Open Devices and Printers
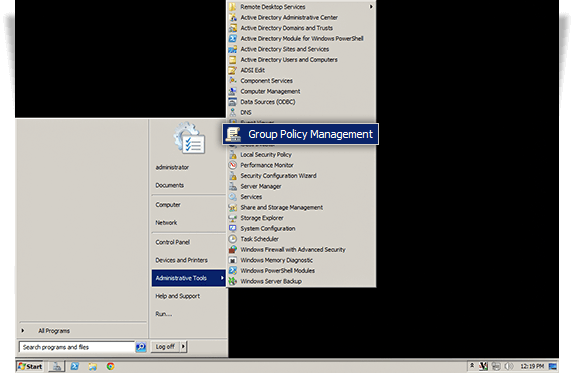 (182, 260)
